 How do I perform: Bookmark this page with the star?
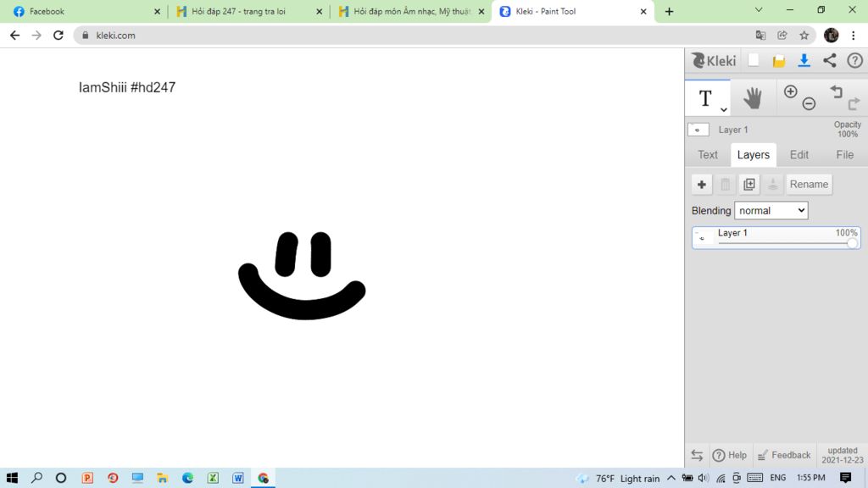coord(804,36)
